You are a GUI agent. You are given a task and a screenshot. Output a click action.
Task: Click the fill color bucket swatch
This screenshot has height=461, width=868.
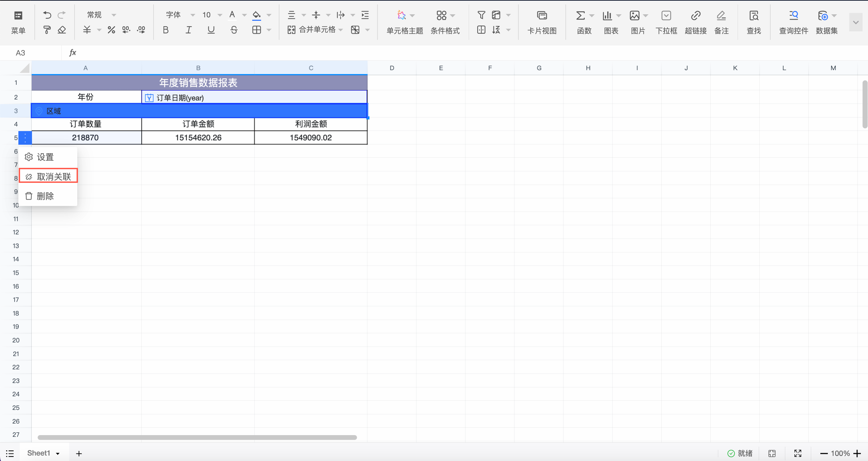click(x=256, y=15)
